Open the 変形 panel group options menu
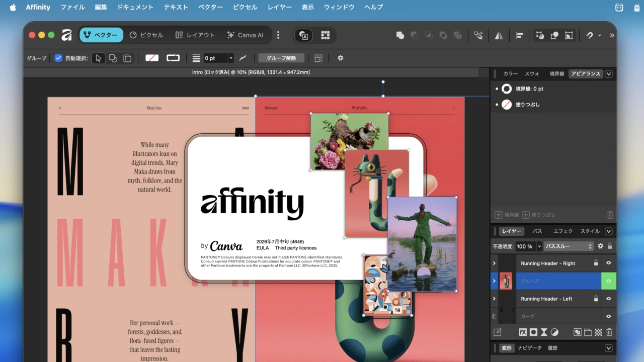This screenshot has width=644, height=362. (608, 348)
